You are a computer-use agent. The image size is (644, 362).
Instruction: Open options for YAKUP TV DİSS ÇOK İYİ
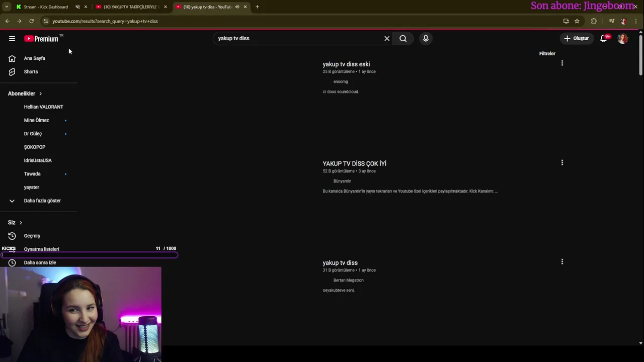(x=562, y=162)
